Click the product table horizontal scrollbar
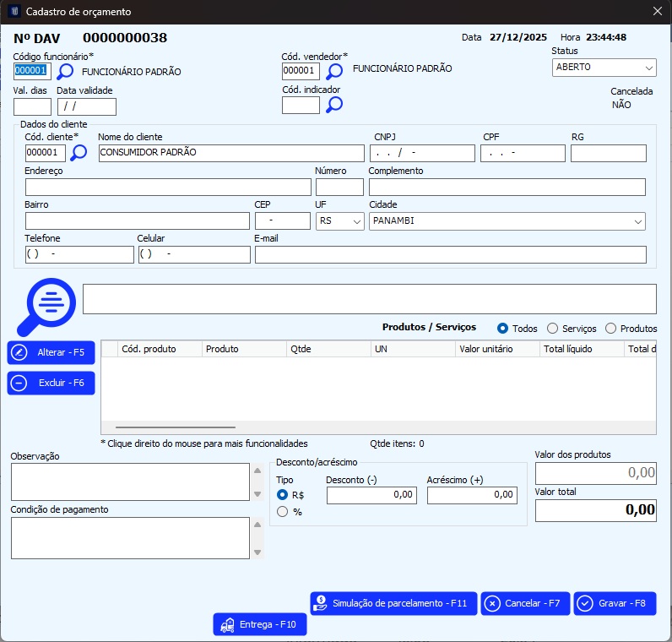Screen dimensions: 672x642 click(x=175, y=428)
